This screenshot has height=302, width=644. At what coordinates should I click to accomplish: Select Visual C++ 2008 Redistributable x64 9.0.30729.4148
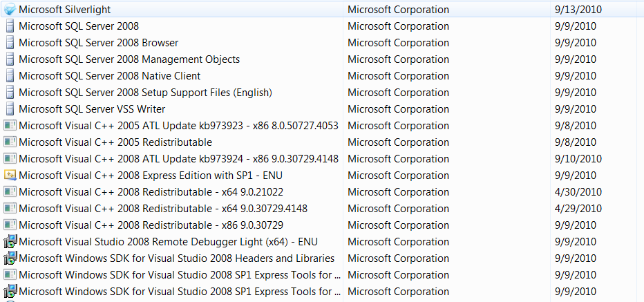[163, 209]
